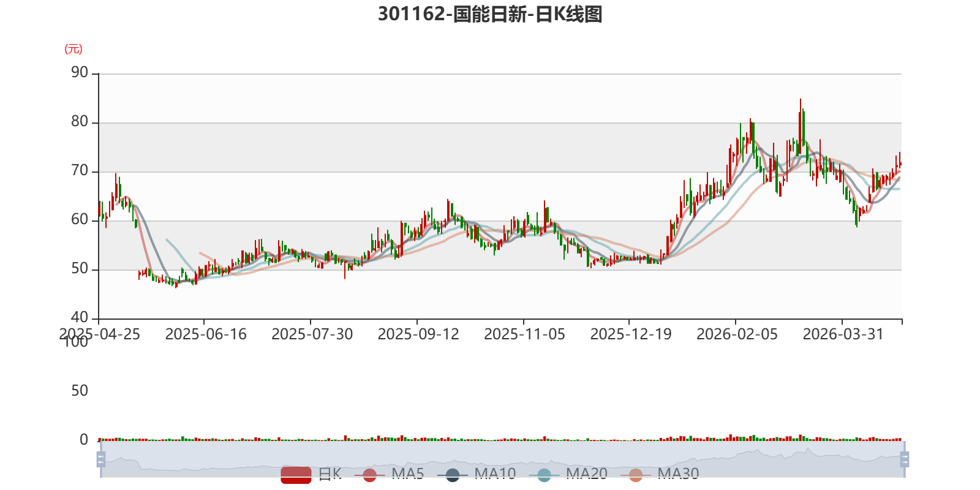Hide the MA10 moving average series
The width and height of the screenshot is (980, 490).
pos(477,474)
